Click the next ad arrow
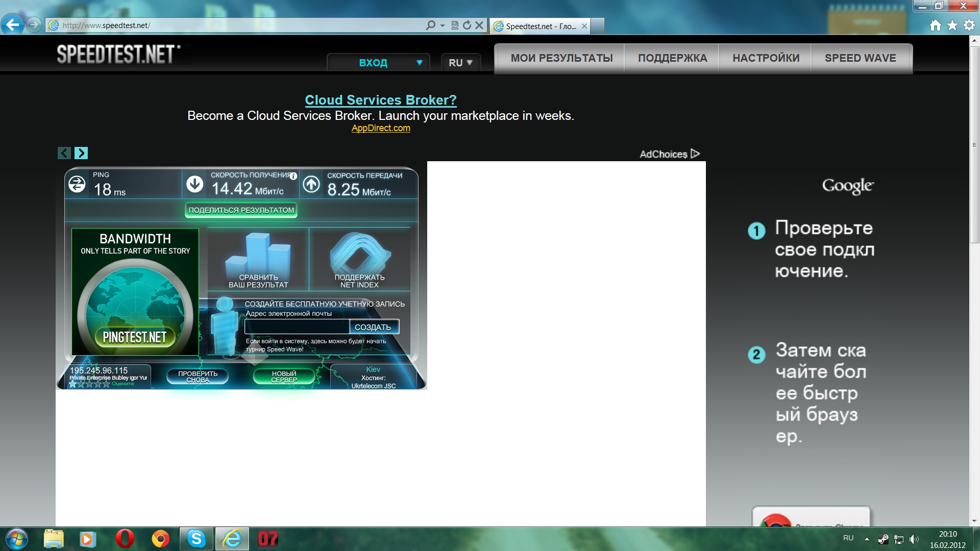 [x=81, y=153]
